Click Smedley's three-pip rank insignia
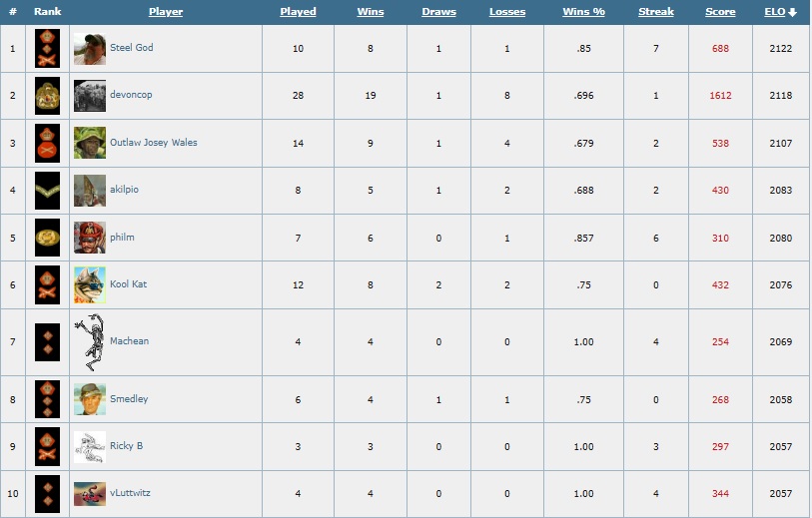Screen dimensions: 812x518 pos(47,399)
